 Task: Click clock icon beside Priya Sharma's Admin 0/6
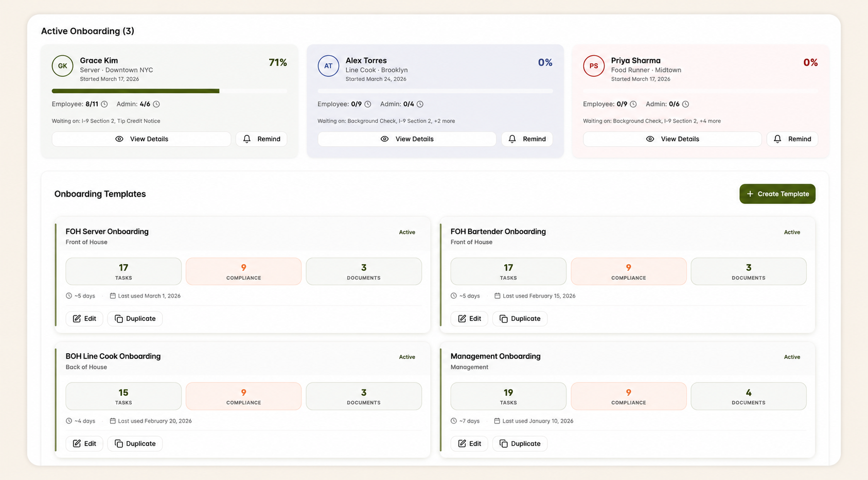click(x=685, y=104)
